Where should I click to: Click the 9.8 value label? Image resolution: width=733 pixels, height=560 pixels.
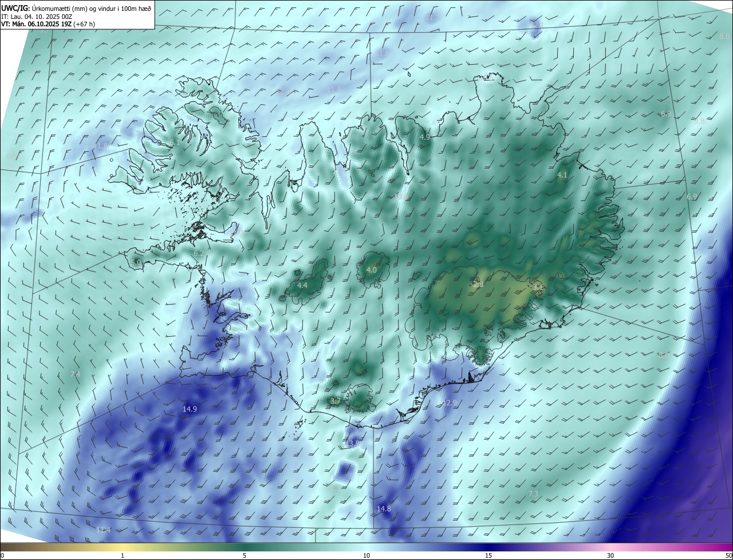(x=699, y=121)
